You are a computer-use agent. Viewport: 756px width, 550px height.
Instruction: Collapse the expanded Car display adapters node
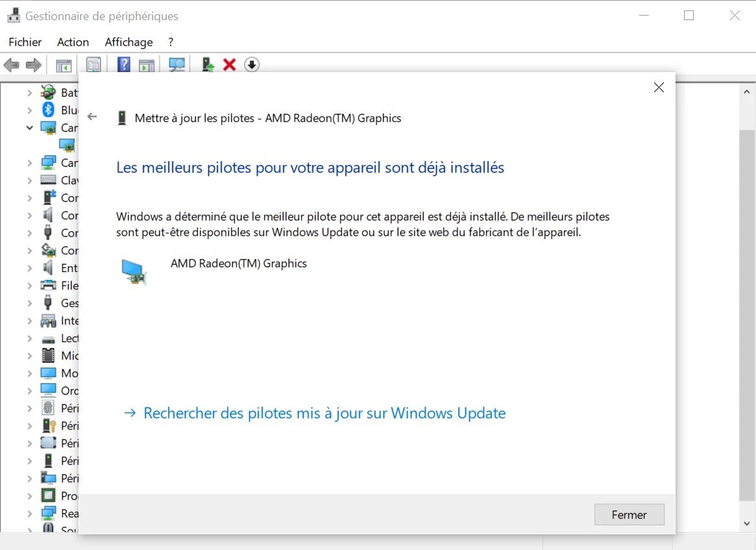(29, 128)
